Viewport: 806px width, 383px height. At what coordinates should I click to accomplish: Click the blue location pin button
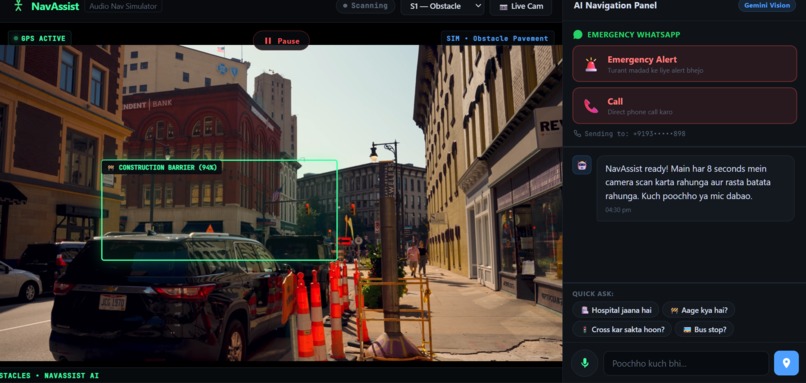click(786, 363)
